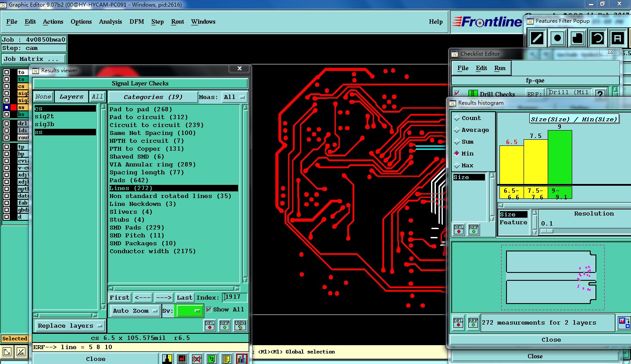Open the Job Matrix dropdown button
The width and height of the screenshot is (631, 364).
(x=34, y=59)
